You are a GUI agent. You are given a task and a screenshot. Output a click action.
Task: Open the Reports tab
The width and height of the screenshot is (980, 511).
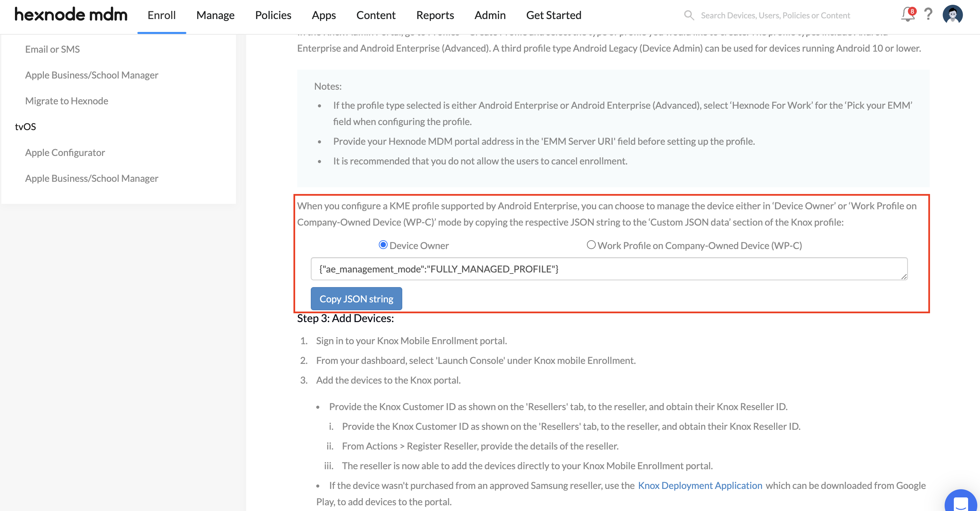tap(435, 15)
